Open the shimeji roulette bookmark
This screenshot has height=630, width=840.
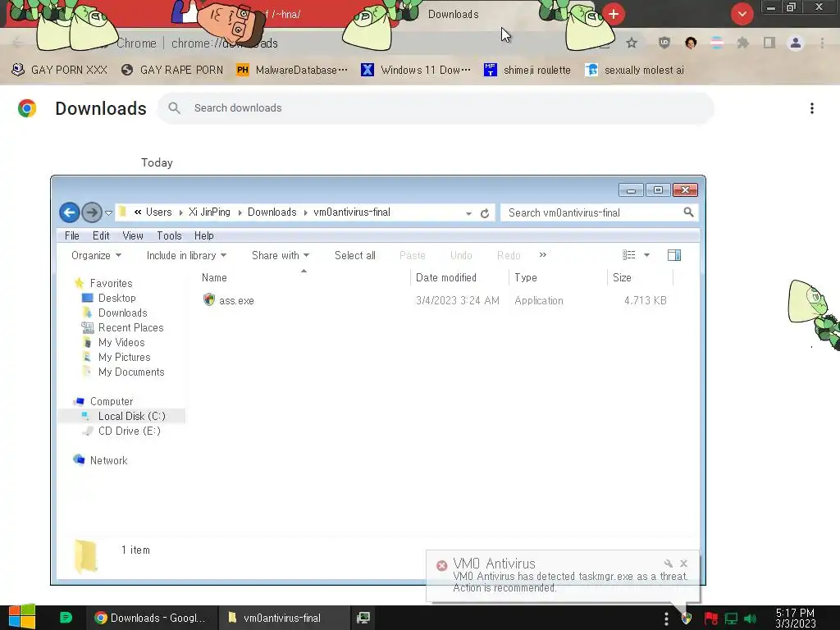point(527,70)
